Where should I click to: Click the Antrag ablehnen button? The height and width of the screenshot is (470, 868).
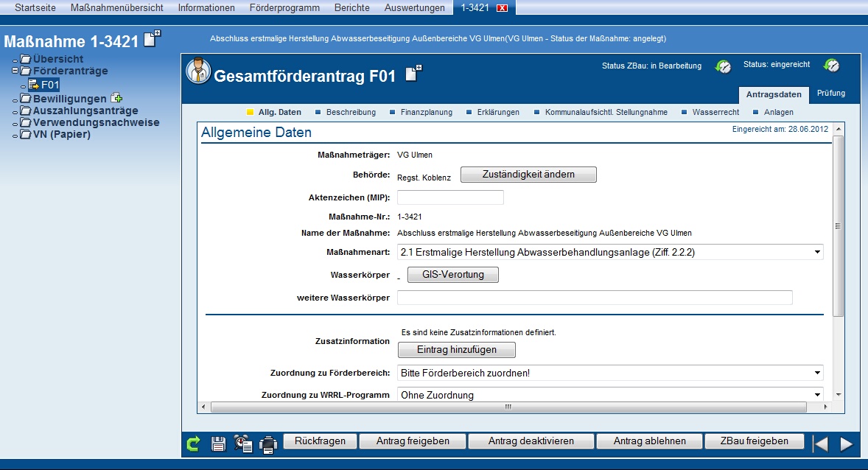coord(649,441)
